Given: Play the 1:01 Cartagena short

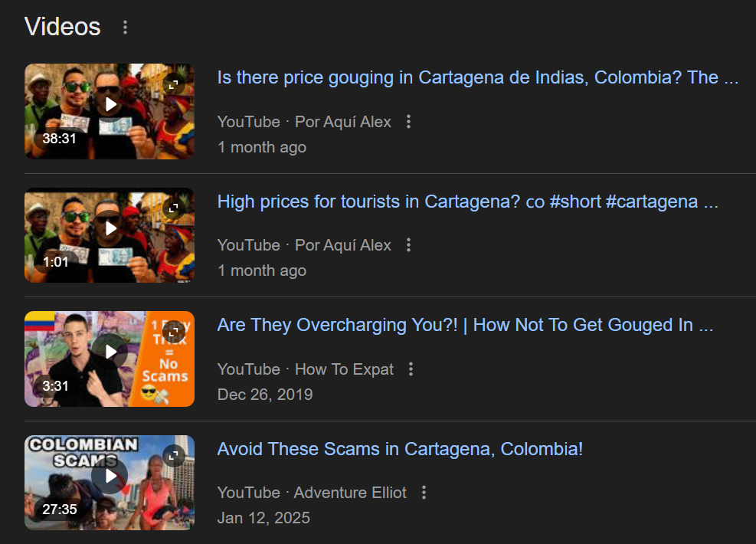Looking at the screenshot, I should (110, 228).
